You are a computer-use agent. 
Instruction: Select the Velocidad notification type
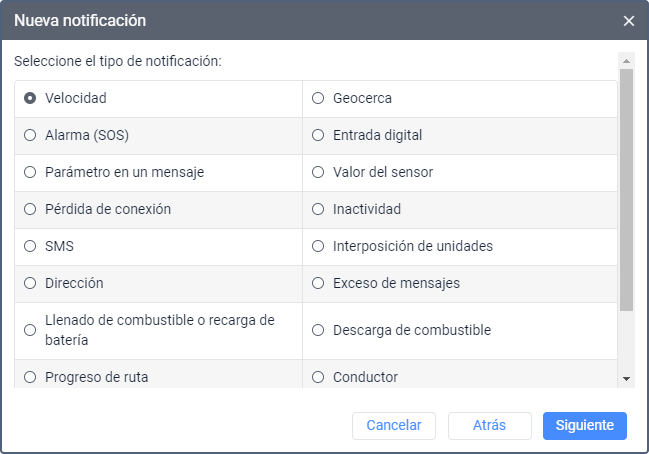tap(30, 98)
